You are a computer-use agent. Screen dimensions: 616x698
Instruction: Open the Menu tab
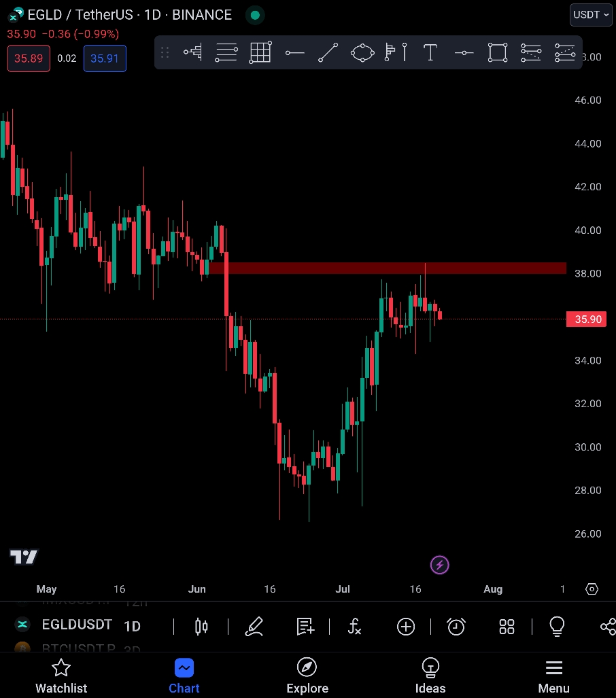tap(553, 676)
